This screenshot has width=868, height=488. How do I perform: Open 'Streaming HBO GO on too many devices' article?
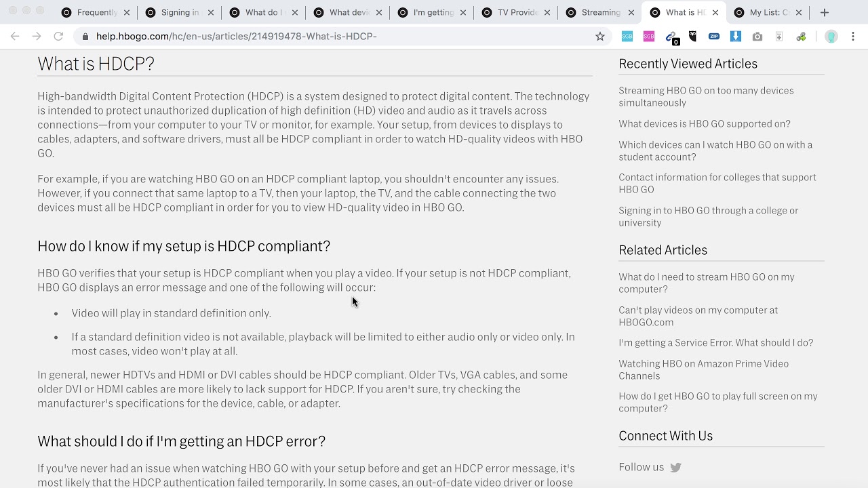coord(706,96)
